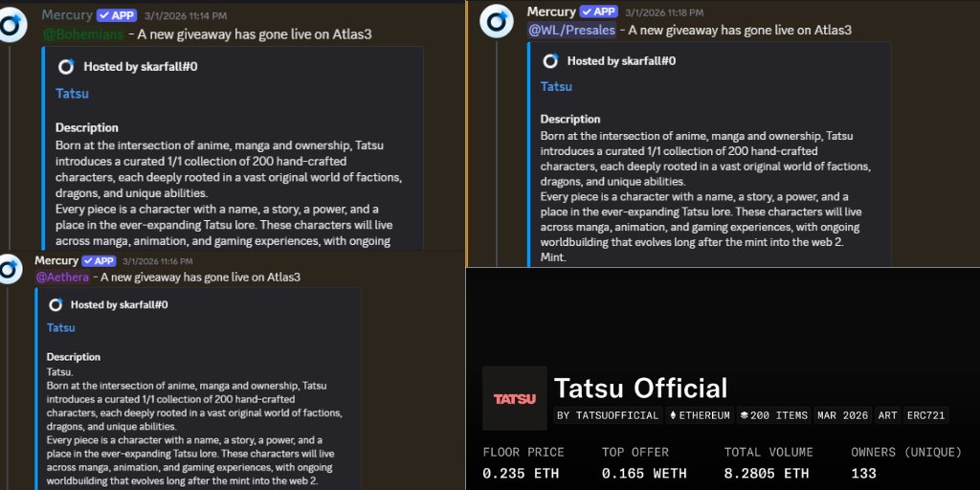Screen dimensions: 980x490
Task: Click the OWNERS (UNIQUE) label
Action: (906, 452)
